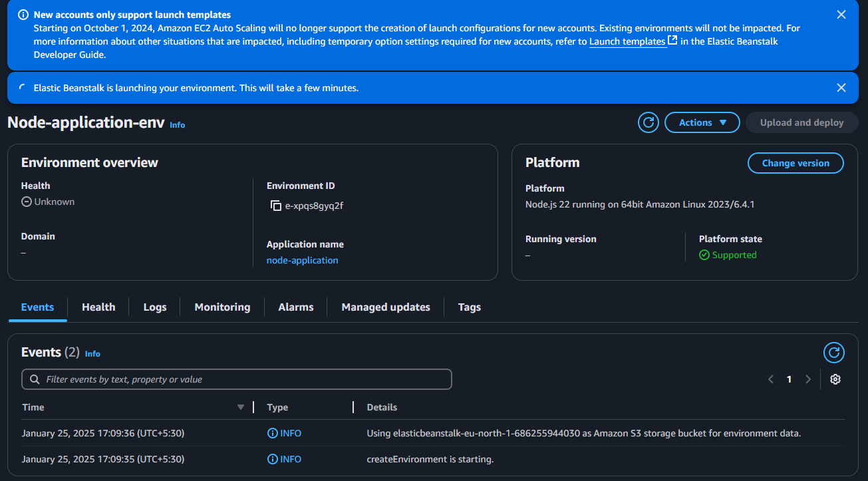
Task: Go to next events page
Action: pos(808,379)
